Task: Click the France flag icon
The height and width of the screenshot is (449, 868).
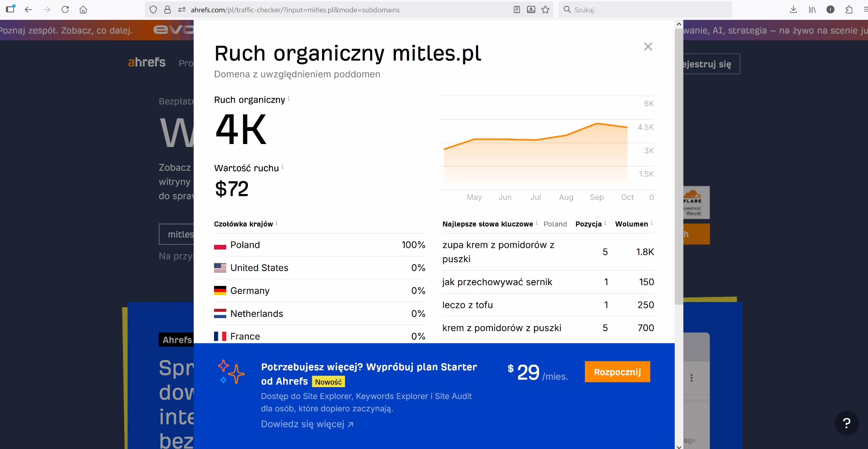Action: (x=220, y=336)
